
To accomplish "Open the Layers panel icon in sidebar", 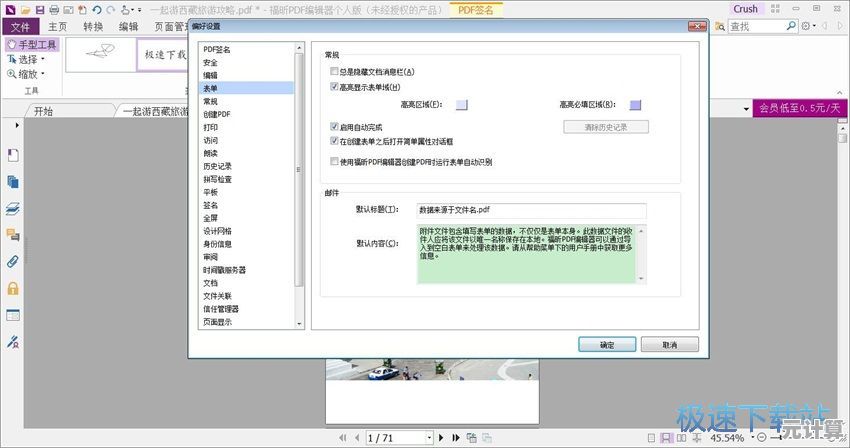I will pos(13,208).
